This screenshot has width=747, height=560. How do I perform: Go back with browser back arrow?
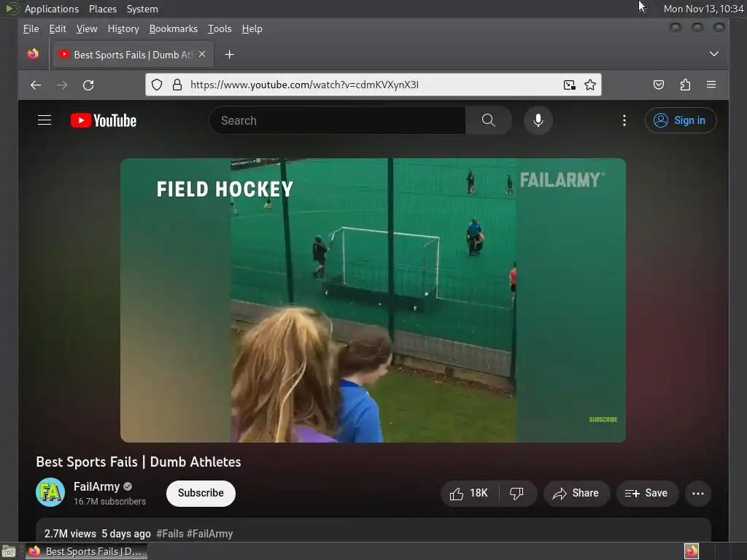(36, 85)
